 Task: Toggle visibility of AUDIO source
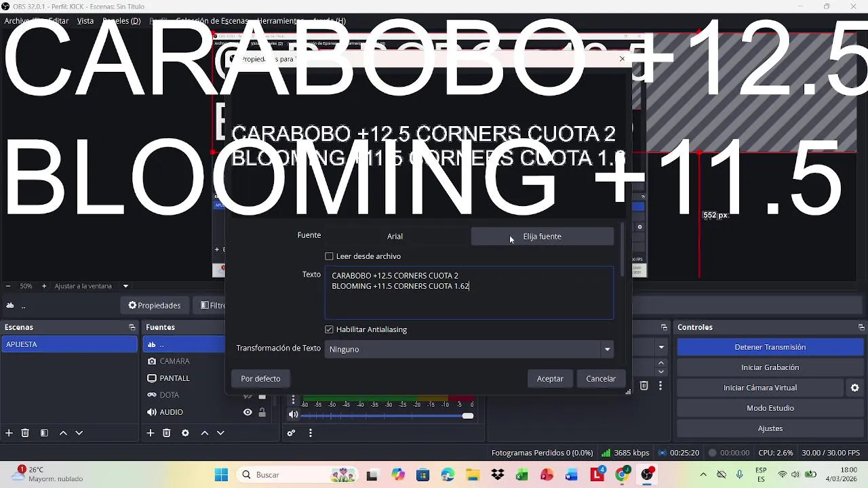[x=248, y=412]
